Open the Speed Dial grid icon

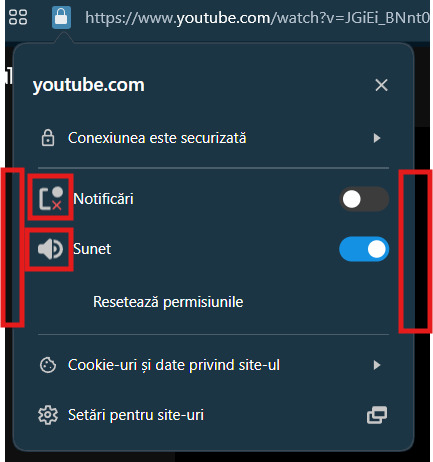[x=18, y=17]
